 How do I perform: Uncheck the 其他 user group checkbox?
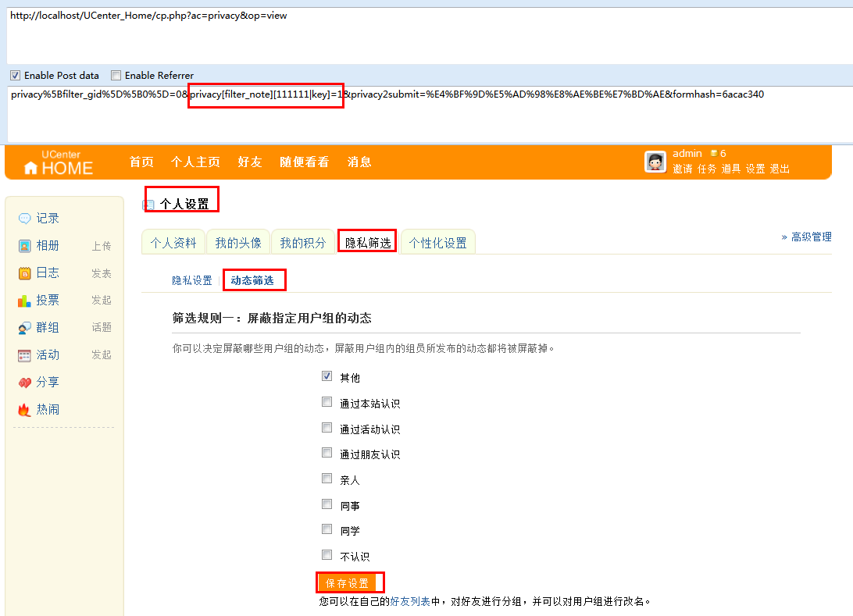[327, 376]
